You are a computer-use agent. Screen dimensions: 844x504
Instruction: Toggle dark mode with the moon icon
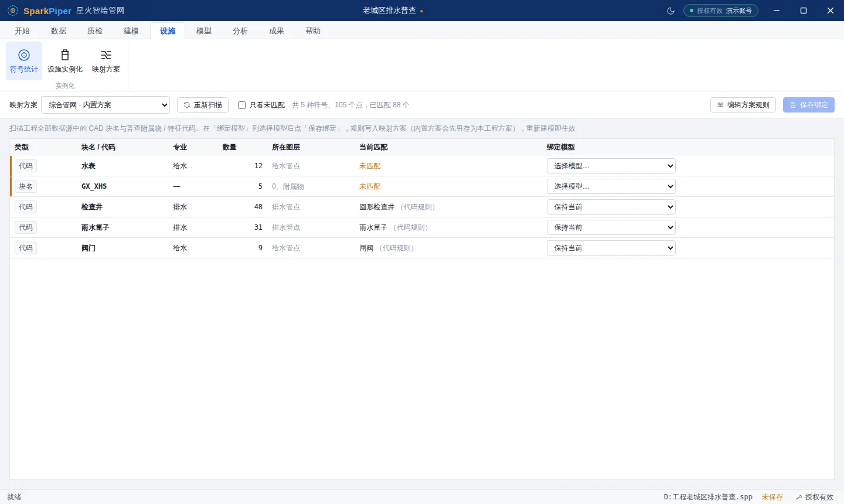pyautogui.click(x=671, y=11)
